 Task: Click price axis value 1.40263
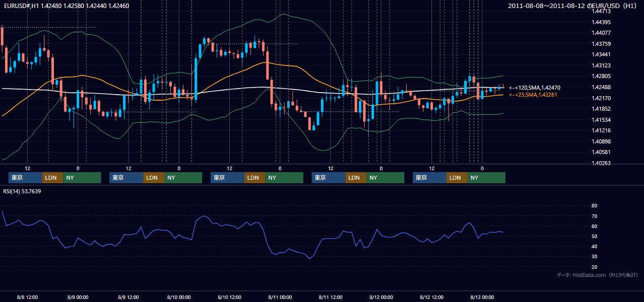click(x=601, y=163)
